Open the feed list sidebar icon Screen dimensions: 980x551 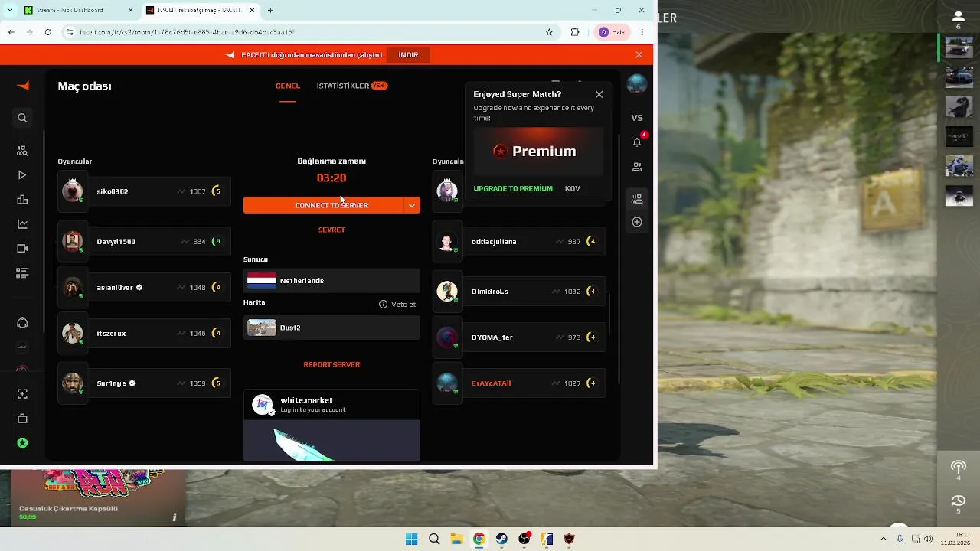22,272
